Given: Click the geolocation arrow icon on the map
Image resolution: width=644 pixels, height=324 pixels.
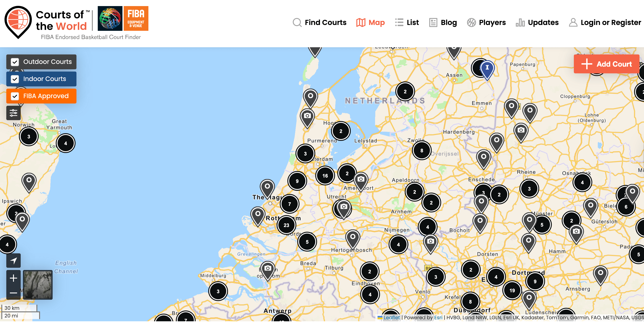Looking at the screenshot, I should (13, 261).
